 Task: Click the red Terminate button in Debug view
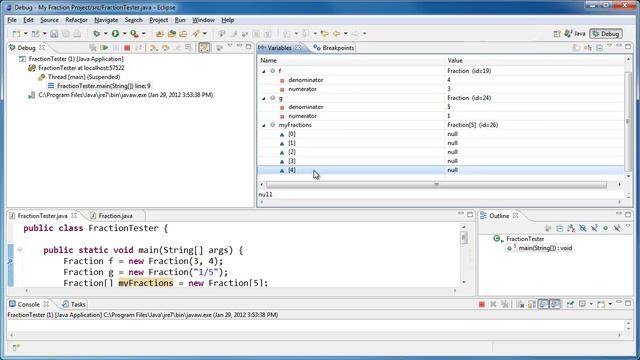(x=127, y=48)
